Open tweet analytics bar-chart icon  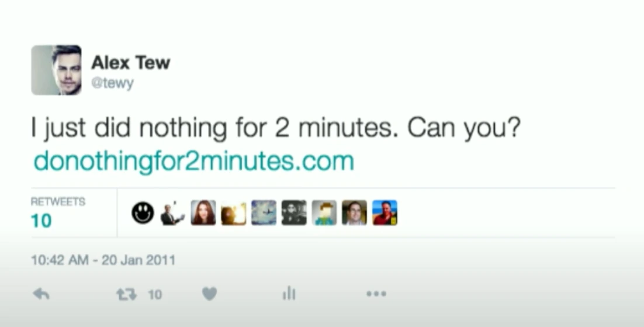pyautogui.click(x=289, y=293)
